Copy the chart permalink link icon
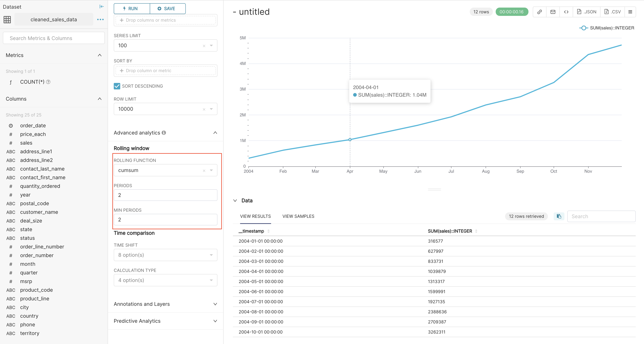This screenshot has height=344, width=644. 539,12
